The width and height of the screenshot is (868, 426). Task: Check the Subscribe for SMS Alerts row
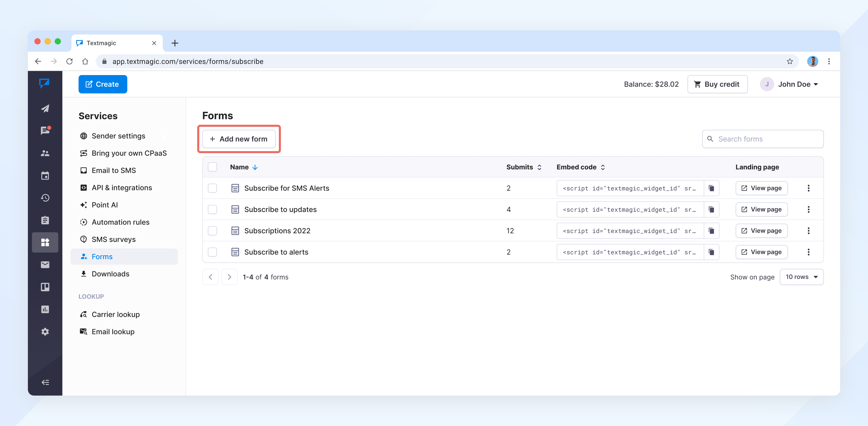point(212,188)
